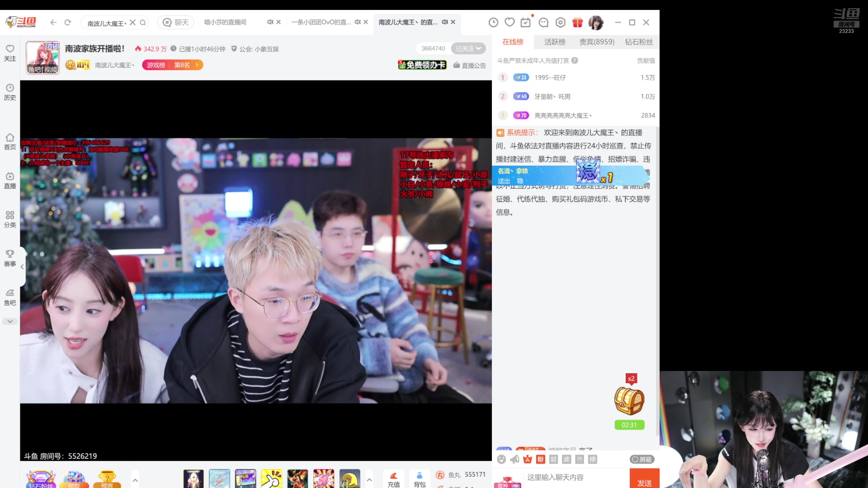This screenshot has height=488, width=868.
Task: Click the emoji smiley icon in chat
Action: point(501,460)
